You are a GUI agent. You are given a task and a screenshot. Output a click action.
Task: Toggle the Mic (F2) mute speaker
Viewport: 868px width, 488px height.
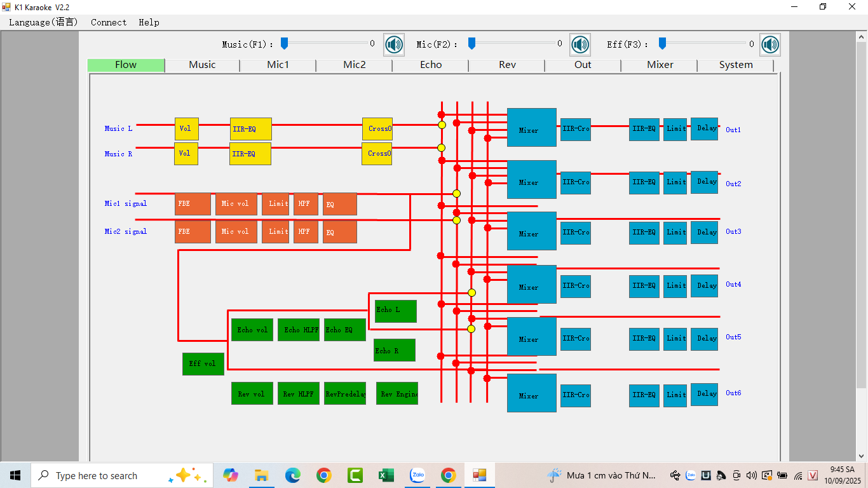pos(580,44)
